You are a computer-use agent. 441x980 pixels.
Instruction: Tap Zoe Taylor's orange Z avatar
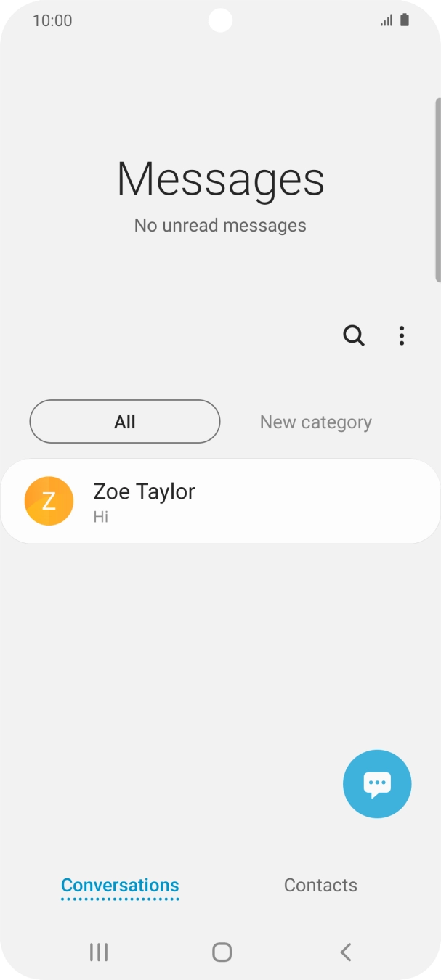[49, 501]
